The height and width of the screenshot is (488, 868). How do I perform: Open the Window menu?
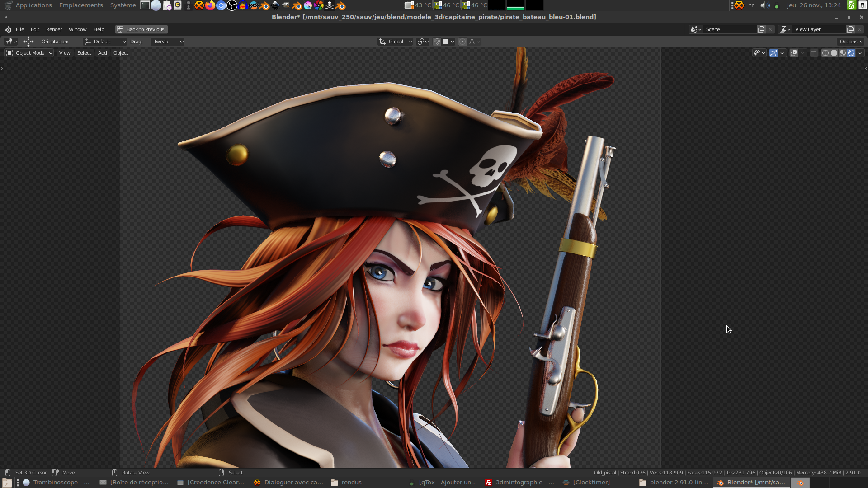pyautogui.click(x=77, y=29)
